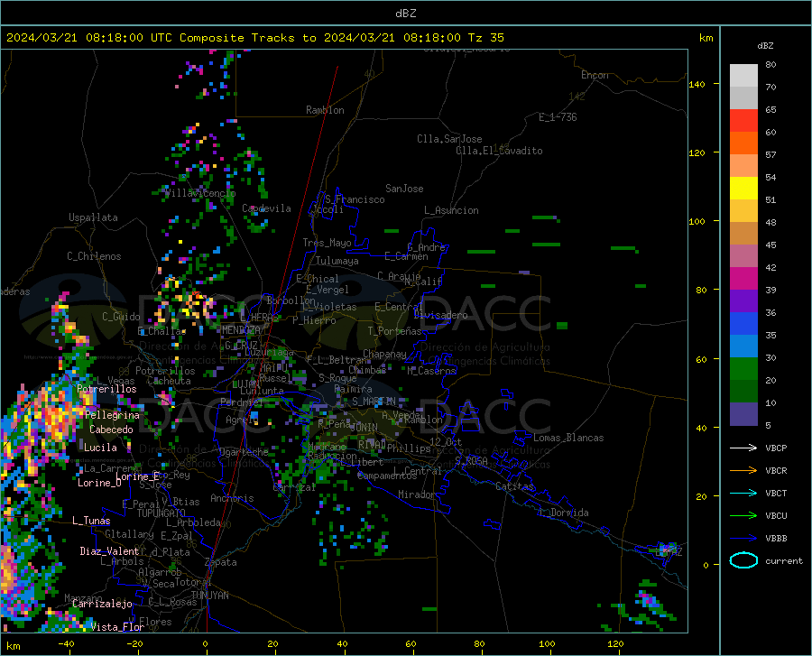
Task: Click the Vista_Flor place label
Action: [117, 627]
